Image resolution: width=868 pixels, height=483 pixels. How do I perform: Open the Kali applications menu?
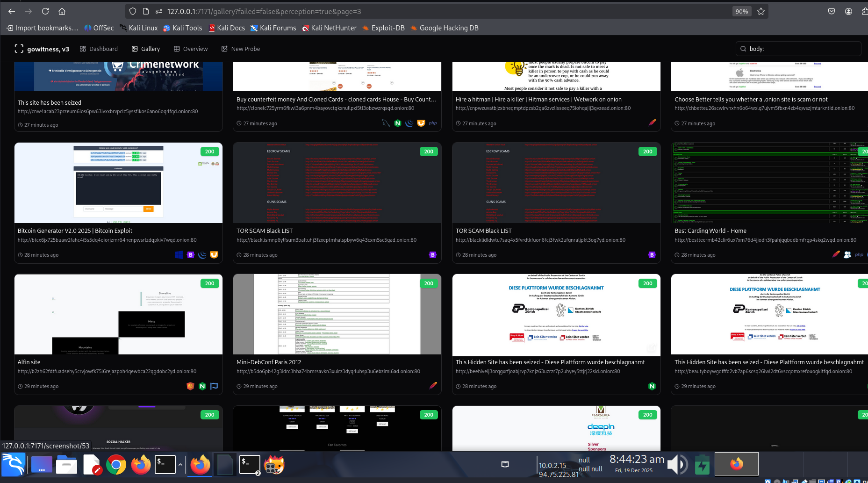pyautogui.click(x=13, y=465)
